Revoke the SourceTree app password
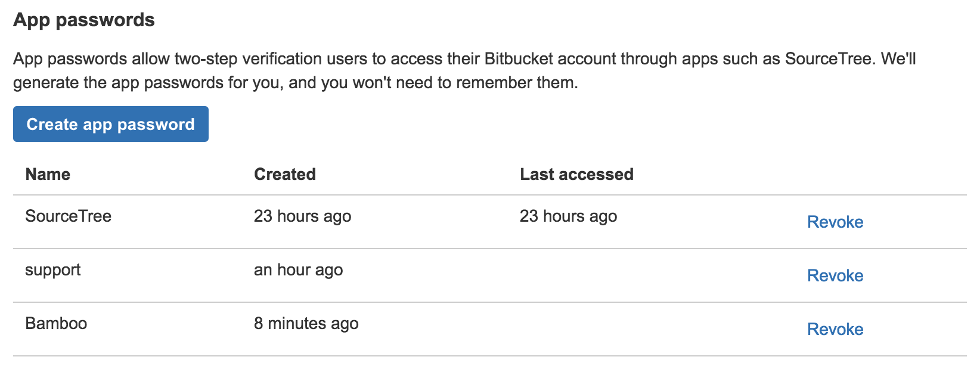 pos(835,222)
